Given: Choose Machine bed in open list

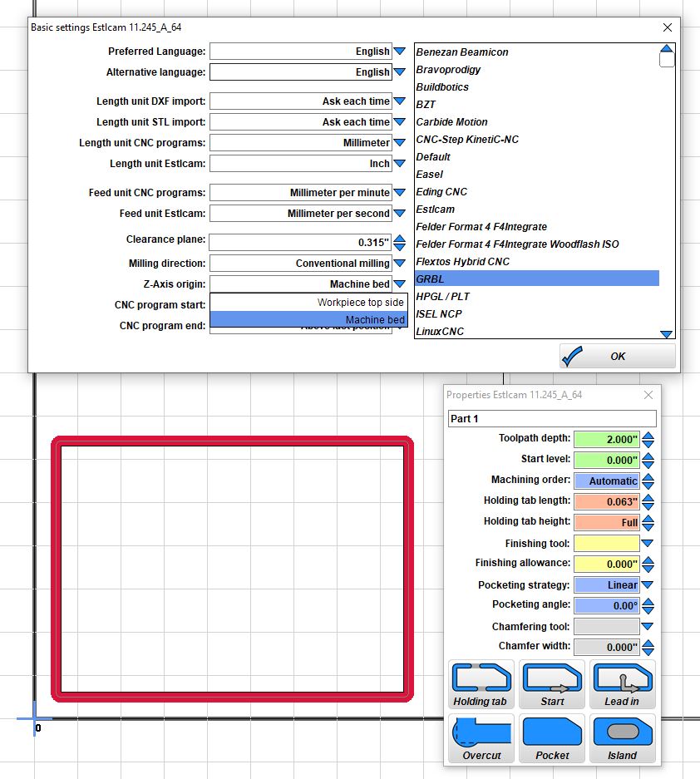Looking at the screenshot, I should (x=308, y=319).
